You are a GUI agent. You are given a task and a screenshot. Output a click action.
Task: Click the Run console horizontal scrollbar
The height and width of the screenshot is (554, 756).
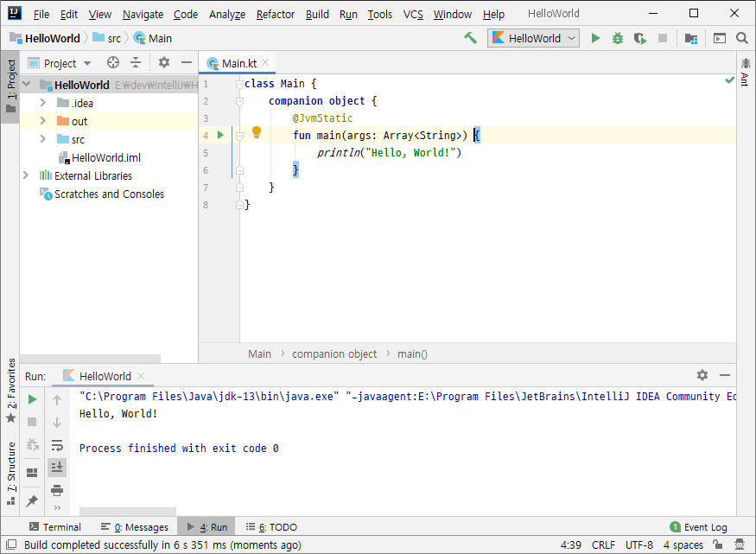pyautogui.click(x=128, y=511)
